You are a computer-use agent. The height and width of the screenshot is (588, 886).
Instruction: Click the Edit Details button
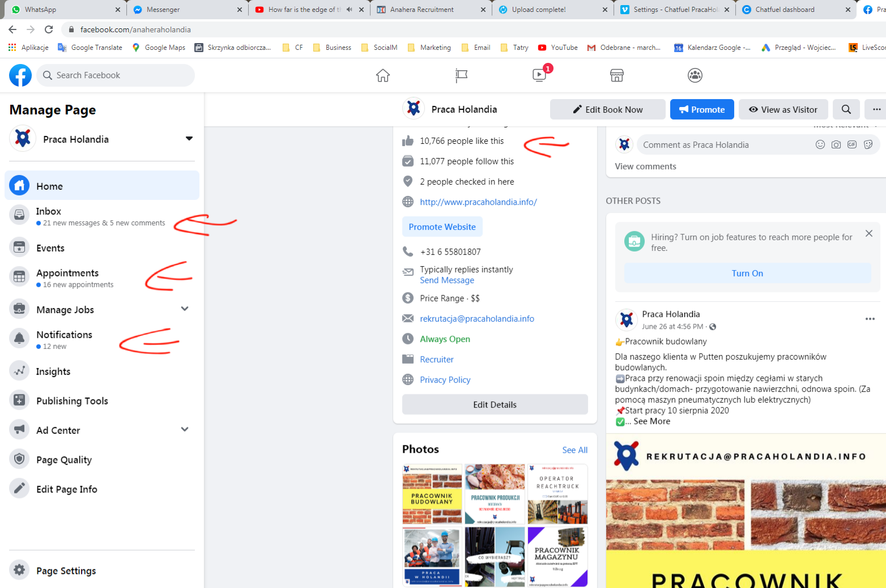(x=495, y=404)
